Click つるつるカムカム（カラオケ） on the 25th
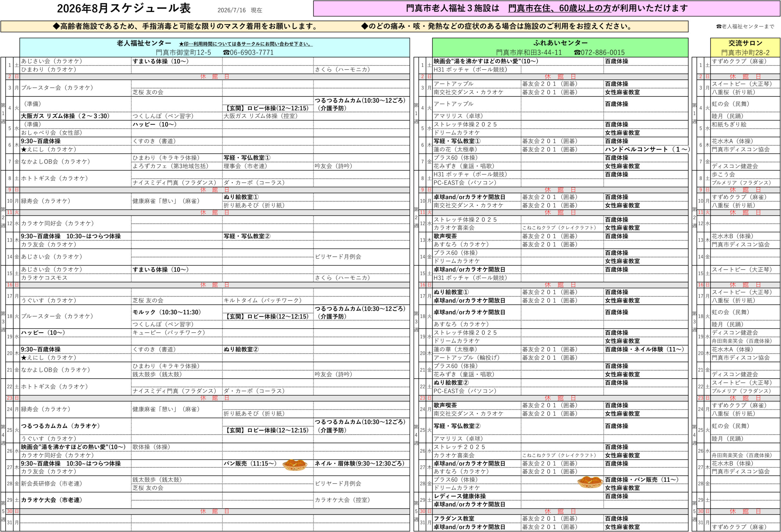This screenshot has height=532, width=781. [x=60, y=426]
